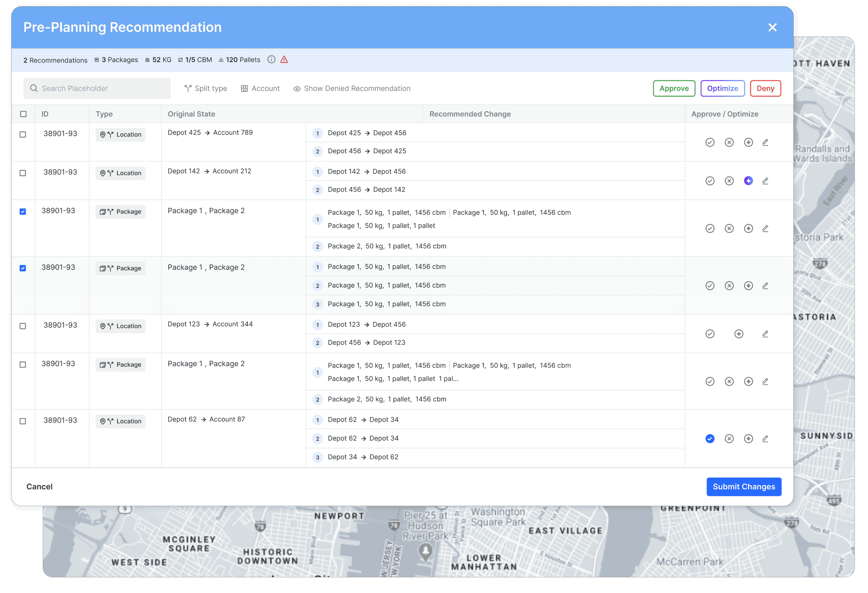This screenshot has height=593, width=868.
Task: Cancel the recommendation dialog
Action: click(x=39, y=487)
